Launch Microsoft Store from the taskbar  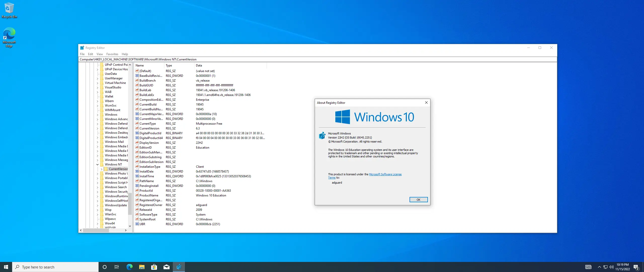(x=154, y=267)
